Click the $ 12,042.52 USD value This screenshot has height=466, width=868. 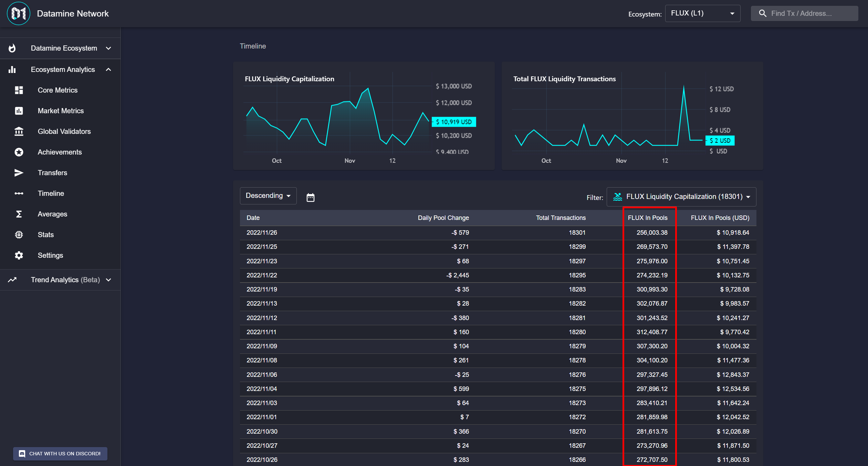733,417
